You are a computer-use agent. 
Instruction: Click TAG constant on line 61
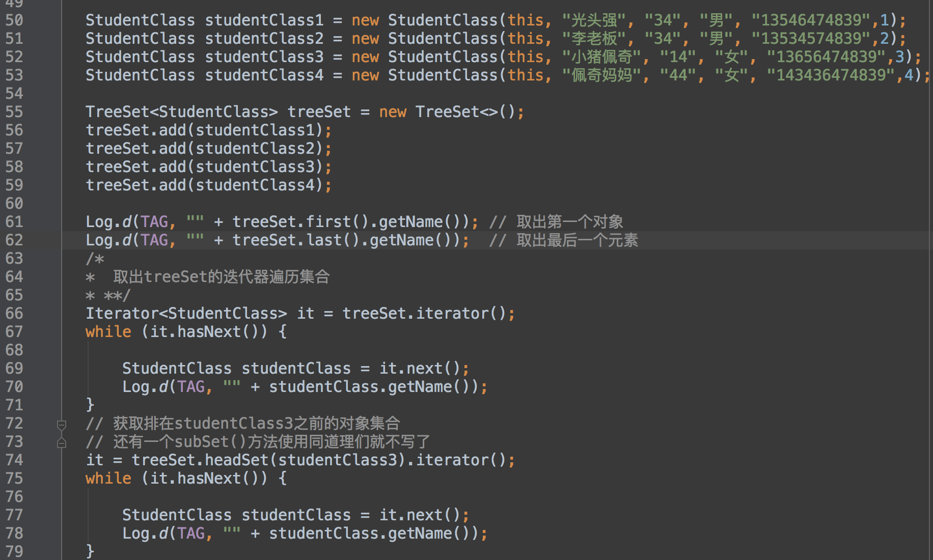(154, 222)
